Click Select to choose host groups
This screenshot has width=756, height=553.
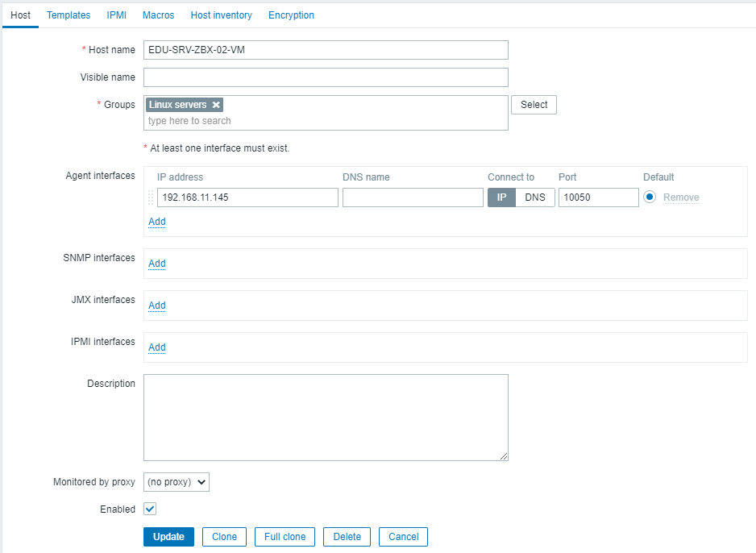(534, 105)
